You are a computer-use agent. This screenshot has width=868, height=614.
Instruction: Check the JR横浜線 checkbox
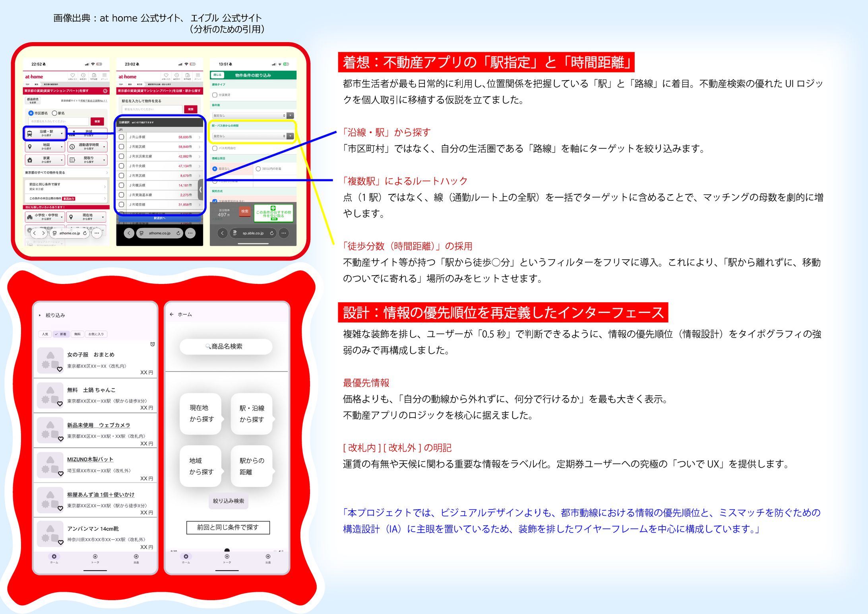point(122,185)
